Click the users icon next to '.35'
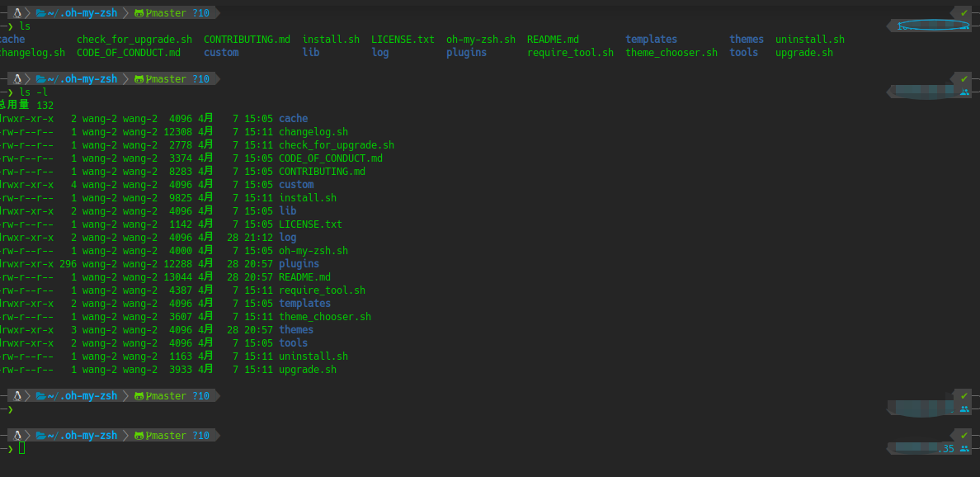This screenshot has height=477, width=980. (x=964, y=448)
